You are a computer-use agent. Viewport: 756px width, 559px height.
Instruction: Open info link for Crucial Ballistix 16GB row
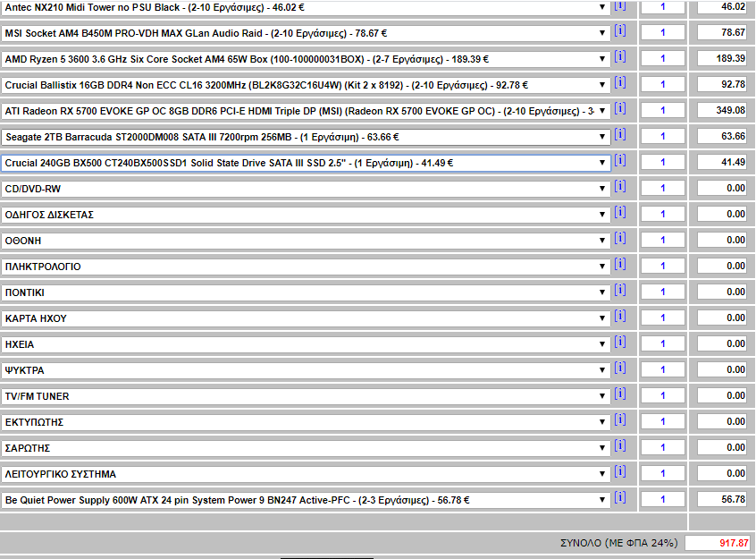(x=620, y=83)
